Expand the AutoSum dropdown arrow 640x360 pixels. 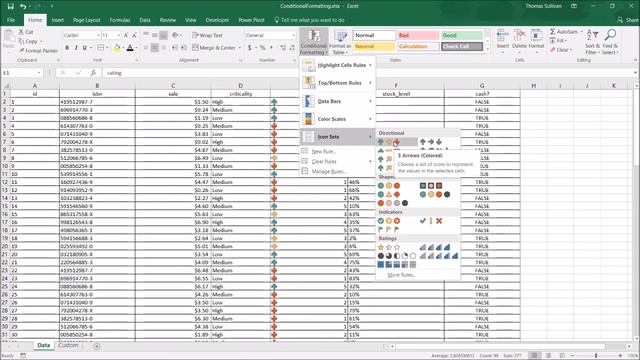pyautogui.click(x=581, y=32)
